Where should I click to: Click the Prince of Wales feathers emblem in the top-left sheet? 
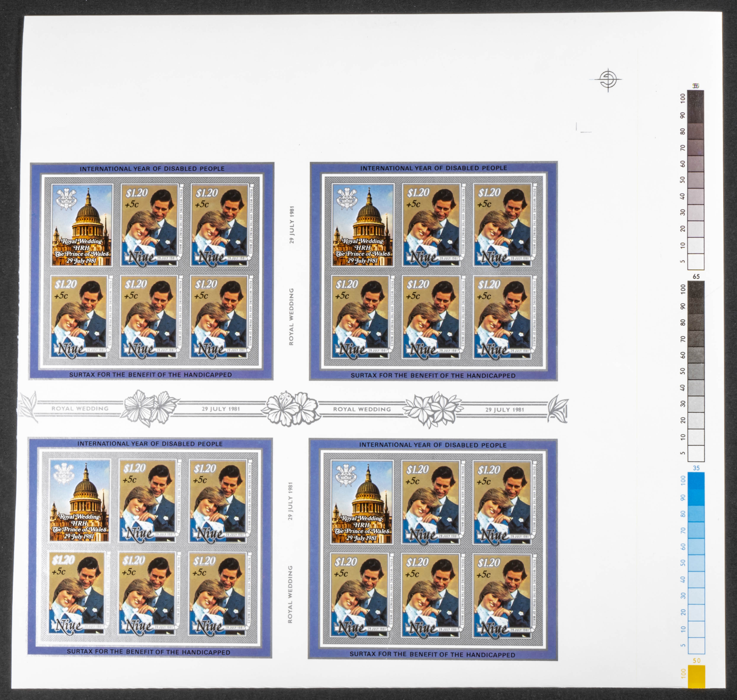pos(66,200)
